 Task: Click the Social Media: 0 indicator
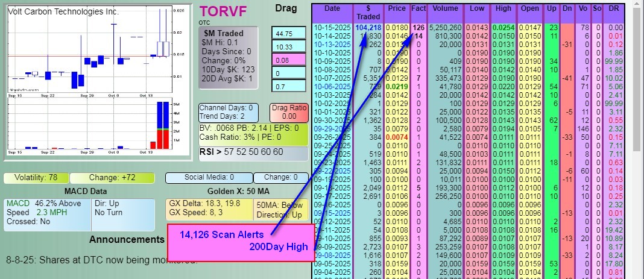click(208, 178)
